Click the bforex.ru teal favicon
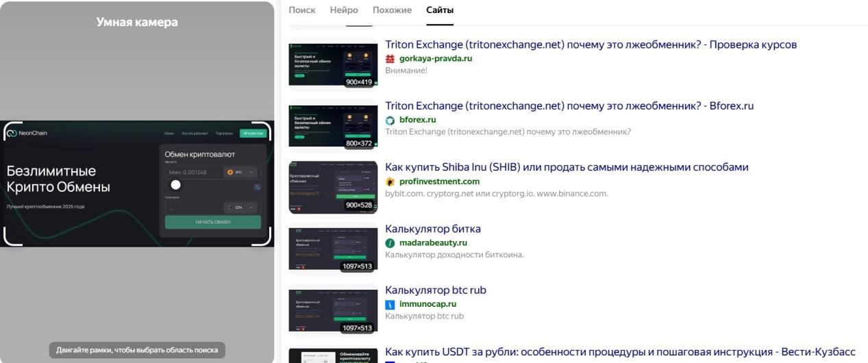This screenshot has width=868, height=363. 390,121
